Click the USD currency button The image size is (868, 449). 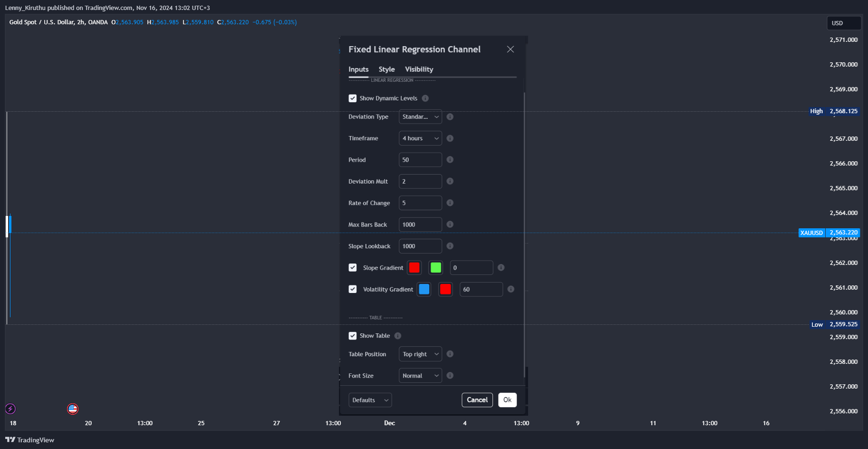[844, 23]
